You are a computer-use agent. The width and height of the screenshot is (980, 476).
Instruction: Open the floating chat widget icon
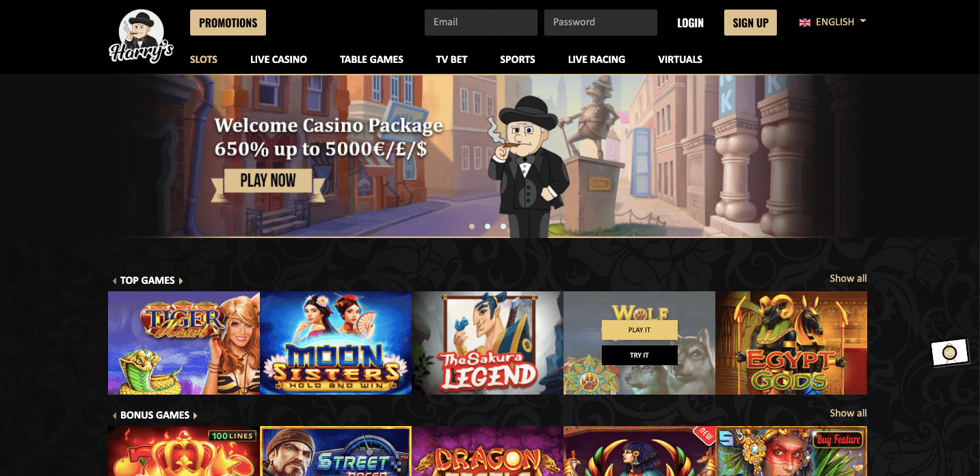(x=950, y=353)
